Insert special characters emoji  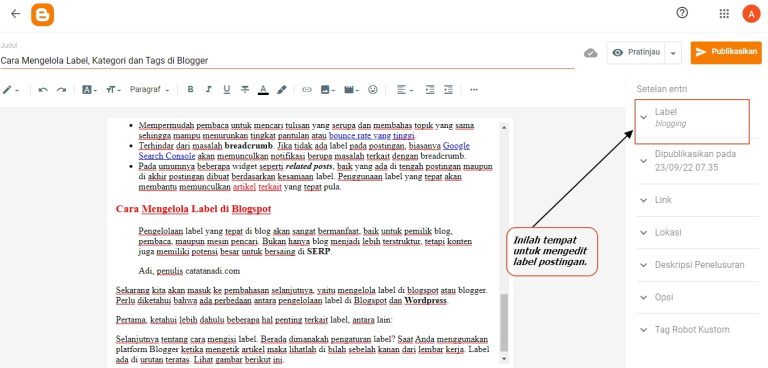click(x=373, y=90)
